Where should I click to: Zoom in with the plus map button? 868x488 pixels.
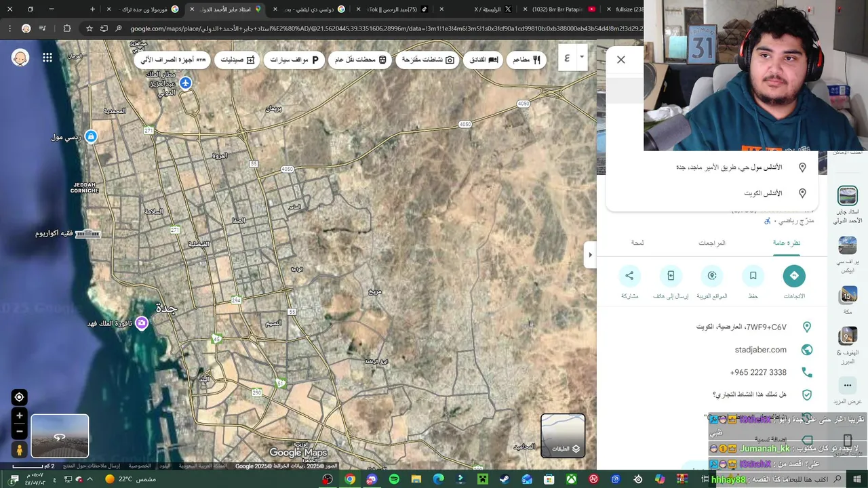coord(19,415)
